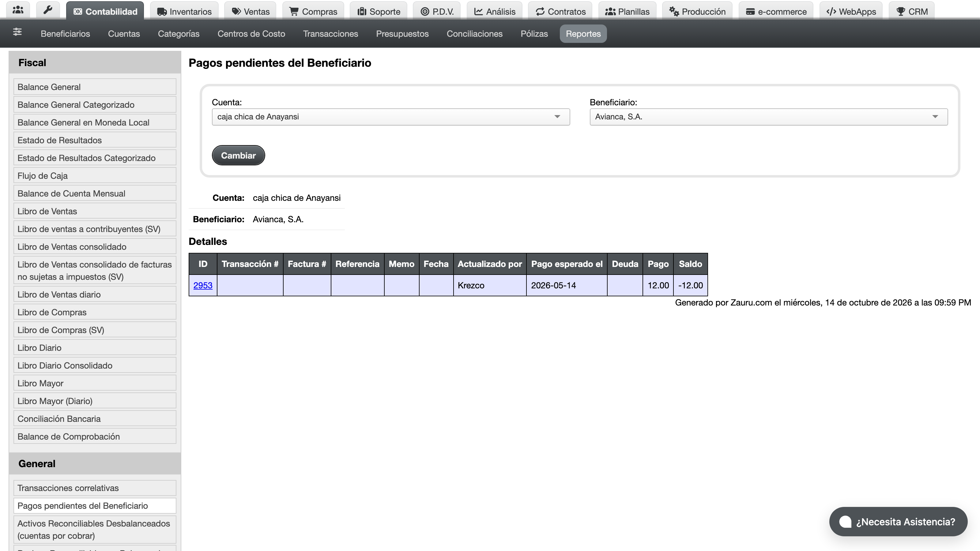Open the Producción module tab
Image resolution: width=980 pixels, height=551 pixels.
point(697,11)
